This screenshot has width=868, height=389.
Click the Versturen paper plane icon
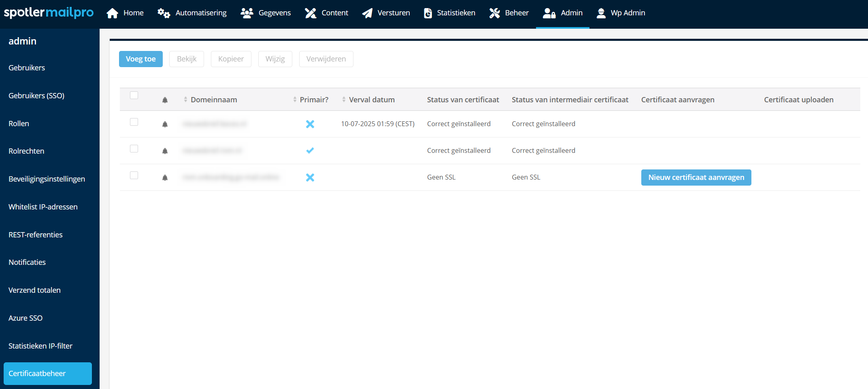[367, 13]
